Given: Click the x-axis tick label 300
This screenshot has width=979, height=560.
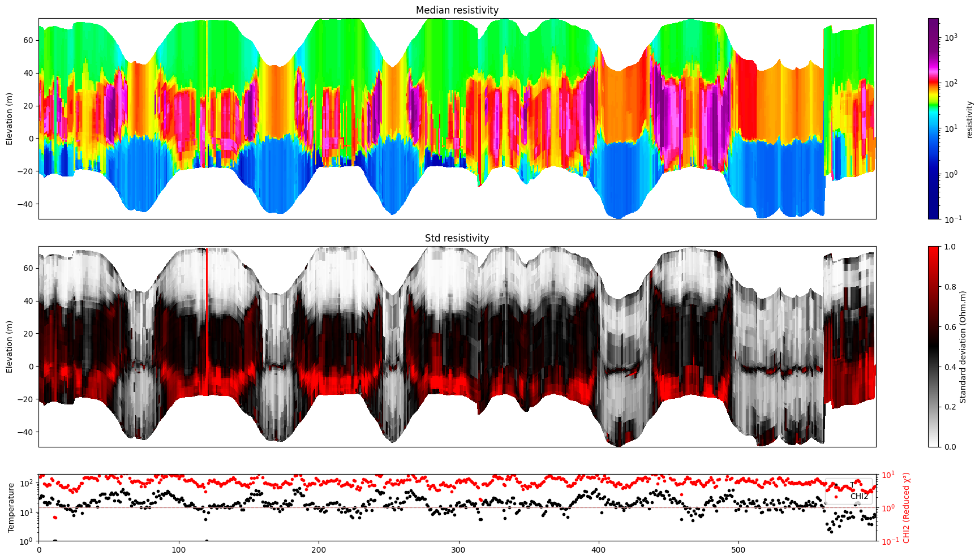Looking at the screenshot, I should pyautogui.click(x=458, y=549).
